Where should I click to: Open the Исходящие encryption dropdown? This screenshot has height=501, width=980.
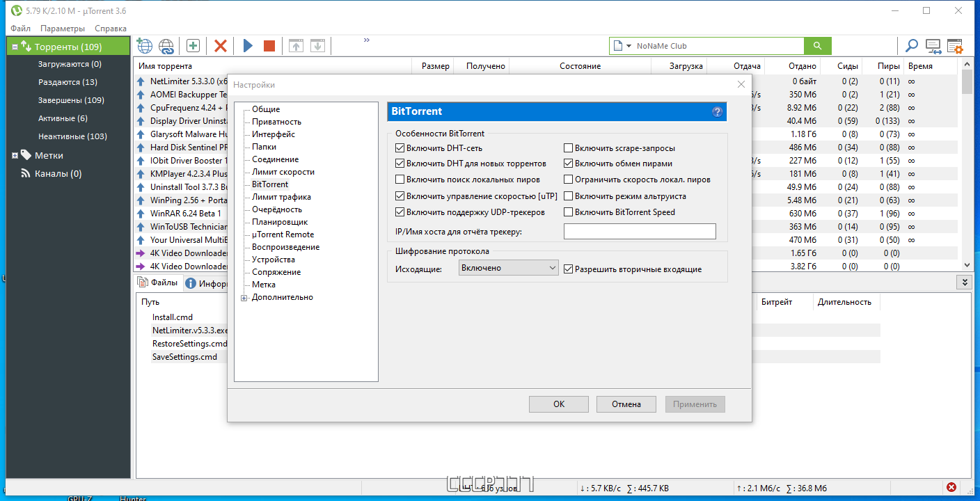(509, 268)
